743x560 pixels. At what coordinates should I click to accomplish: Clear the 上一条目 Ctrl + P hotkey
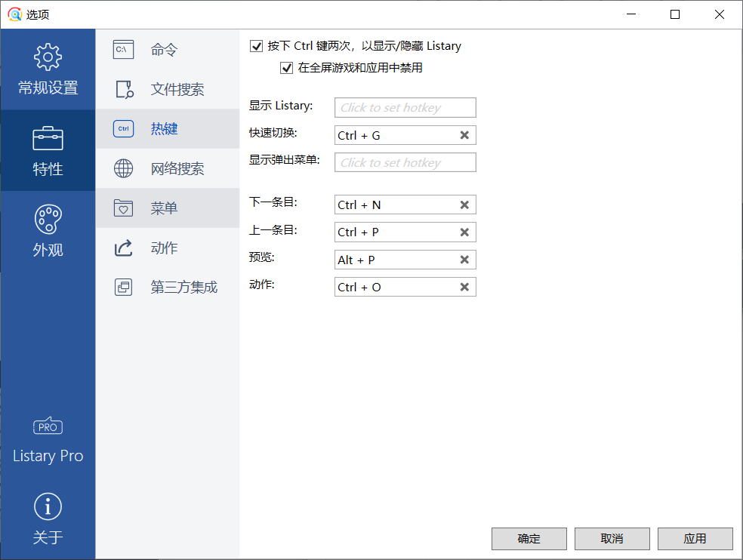coord(464,232)
